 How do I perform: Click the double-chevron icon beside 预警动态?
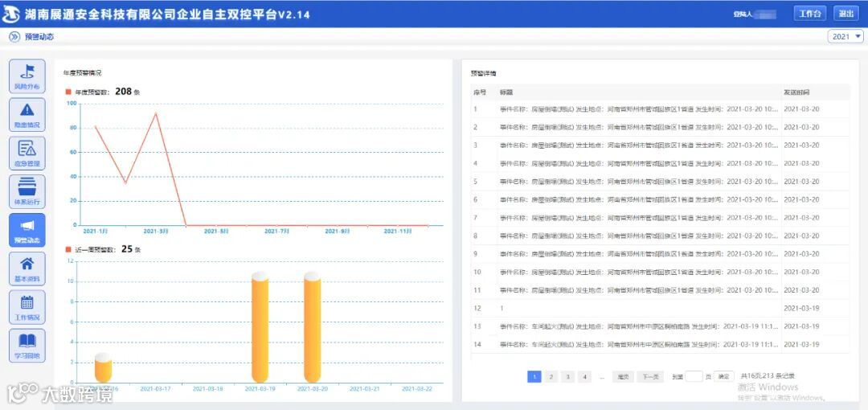pyautogui.click(x=15, y=36)
